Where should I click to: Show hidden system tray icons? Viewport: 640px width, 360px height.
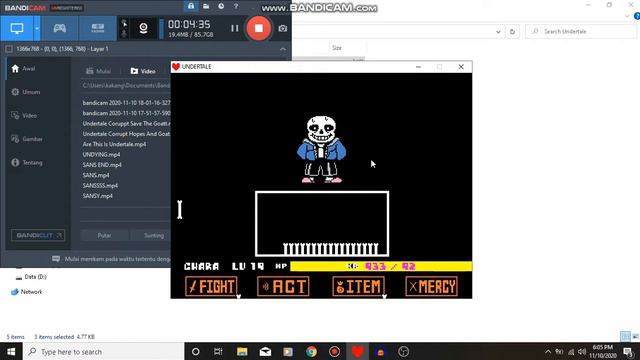click(548, 352)
